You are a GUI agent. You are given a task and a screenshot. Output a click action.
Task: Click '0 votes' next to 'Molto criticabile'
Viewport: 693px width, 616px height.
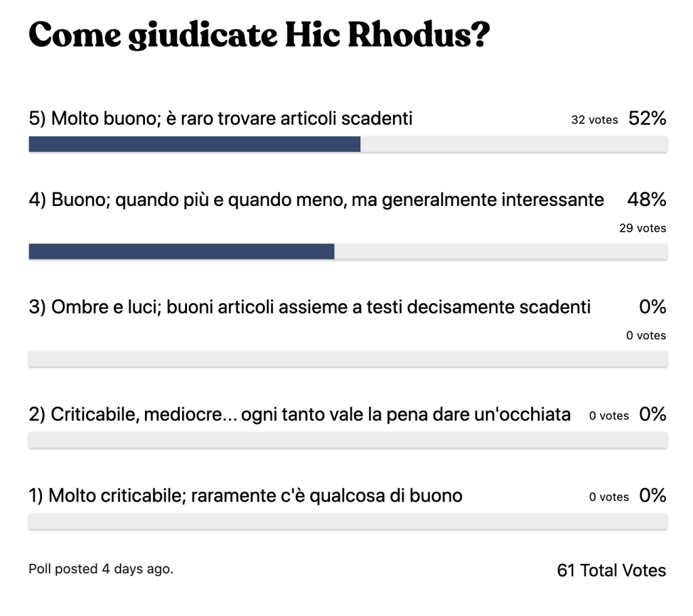[x=608, y=497]
